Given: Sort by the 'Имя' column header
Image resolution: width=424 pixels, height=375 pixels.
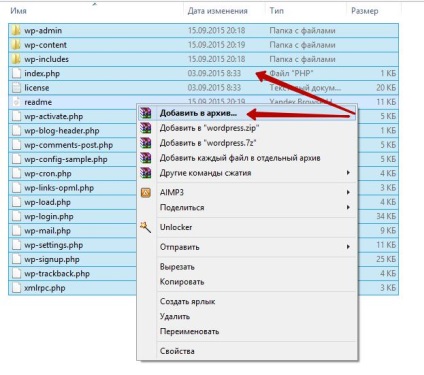Looking at the screenshot, I should [x=18, y=11].
